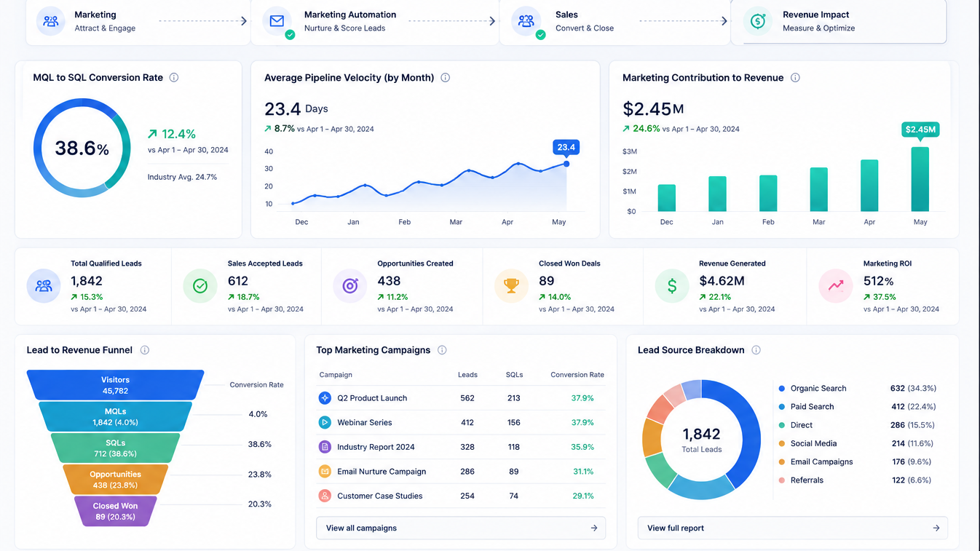980x551 pixels.
Task: Open View full report link
Action: (x=793, y=528)
